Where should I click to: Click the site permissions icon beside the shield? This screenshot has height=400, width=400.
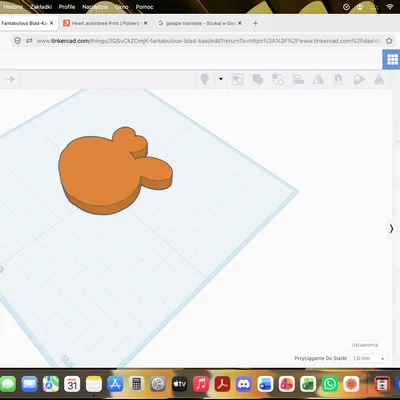coord(29,41)
